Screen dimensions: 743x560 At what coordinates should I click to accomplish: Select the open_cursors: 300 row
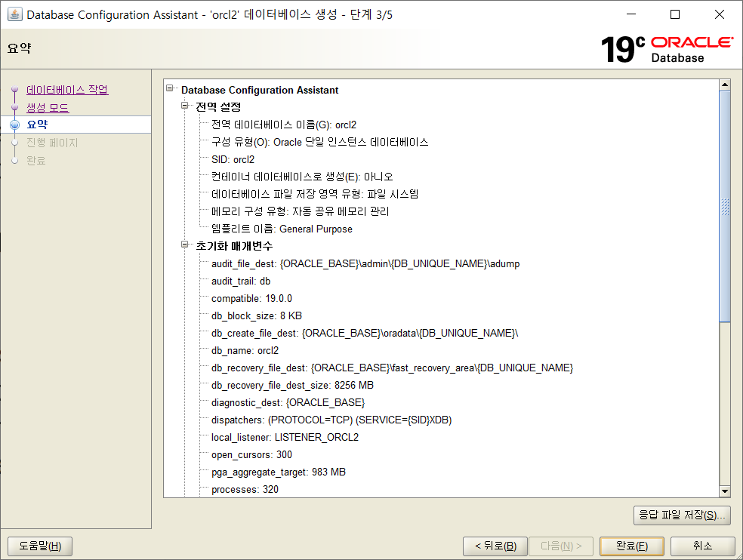(251, 455)
